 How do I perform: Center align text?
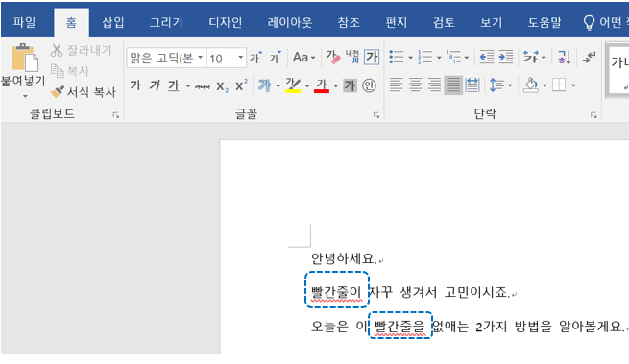point(415,85)
